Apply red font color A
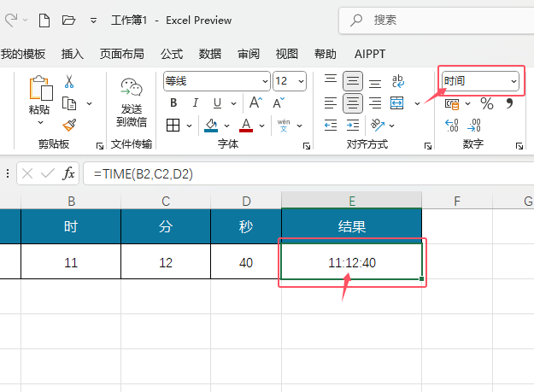Screen dimensions: 534x392 point(246,125)
